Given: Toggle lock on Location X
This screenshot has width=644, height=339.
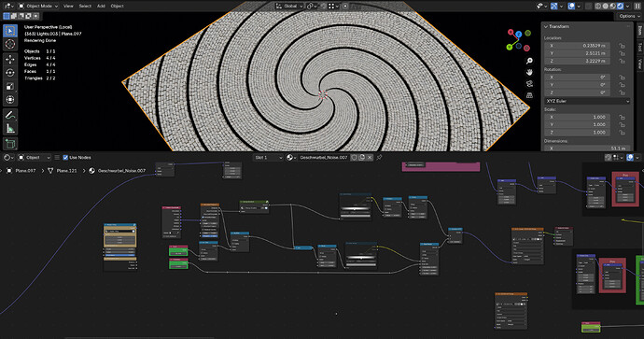Looking at the screenshot, I should (622, 46).
